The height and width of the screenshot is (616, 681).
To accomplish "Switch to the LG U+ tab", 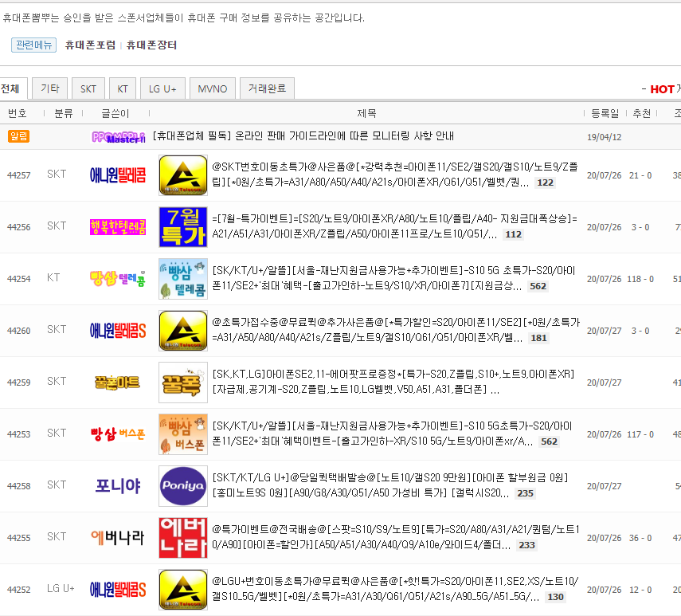I will pos(162,89).
